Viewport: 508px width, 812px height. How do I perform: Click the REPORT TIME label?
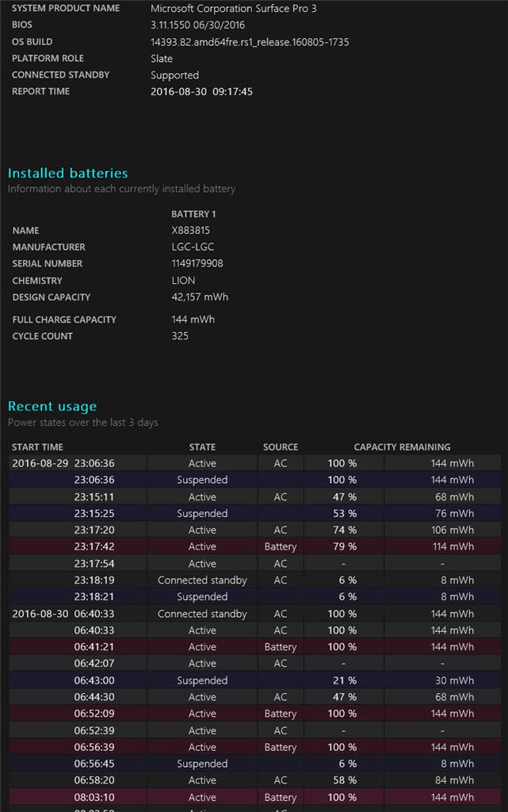click(40, 91)
